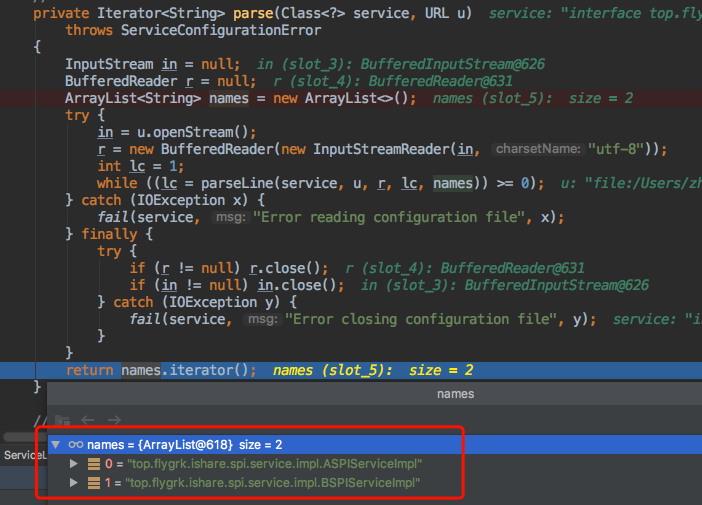Screen dimensions: 702x505
Task: Select the ASPIServiceImpl string value row
Action: pyautogui.click(x=274, y=464)
